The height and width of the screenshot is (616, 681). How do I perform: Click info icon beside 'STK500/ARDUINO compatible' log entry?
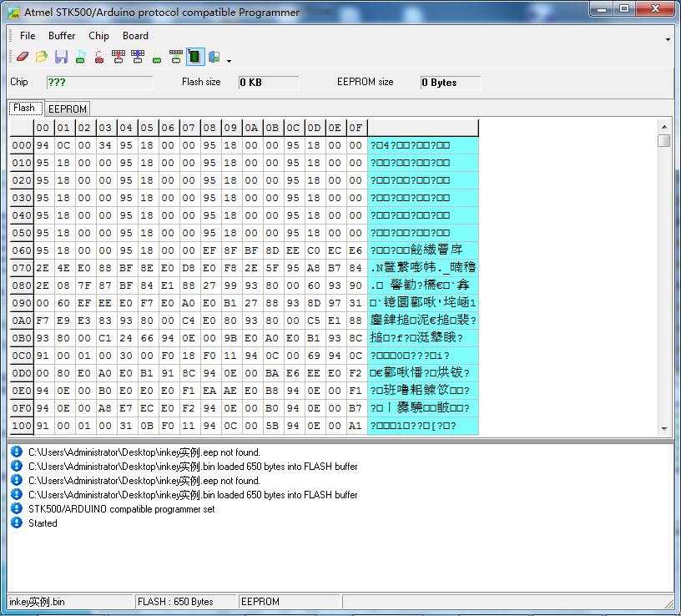[17, 508]
